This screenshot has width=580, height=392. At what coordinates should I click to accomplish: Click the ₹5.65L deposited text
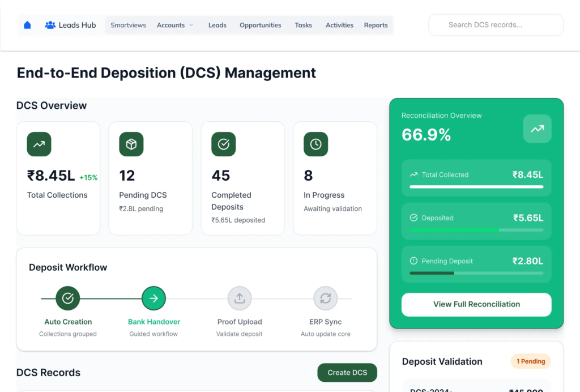click(x=238, y=220)
